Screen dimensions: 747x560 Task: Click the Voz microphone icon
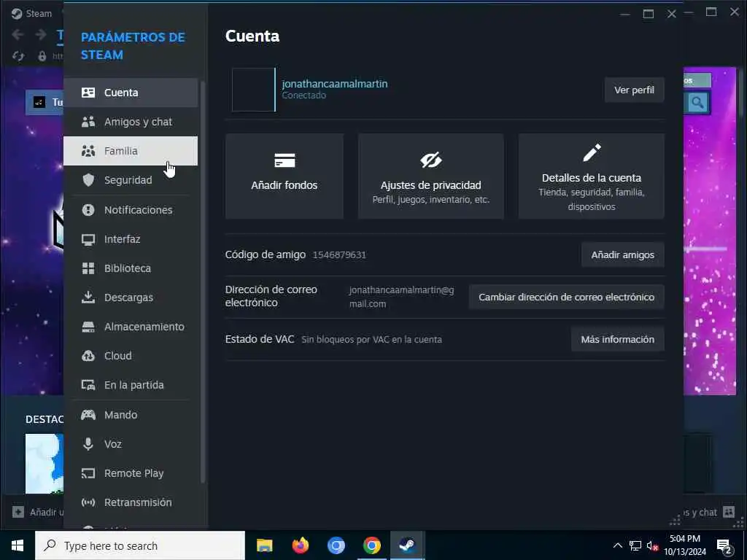point(88,444)
